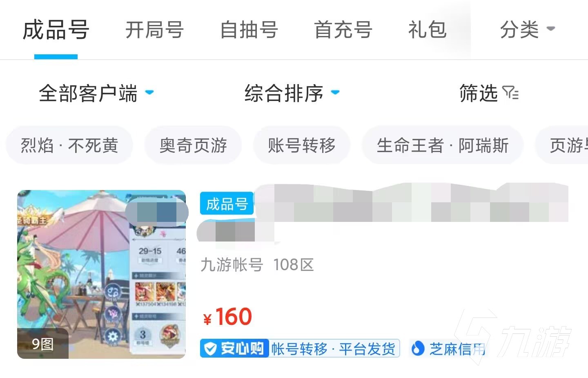Click the 成品号 label on listing
This screenshot has width=588, height=378.
[x=227, y=204]
